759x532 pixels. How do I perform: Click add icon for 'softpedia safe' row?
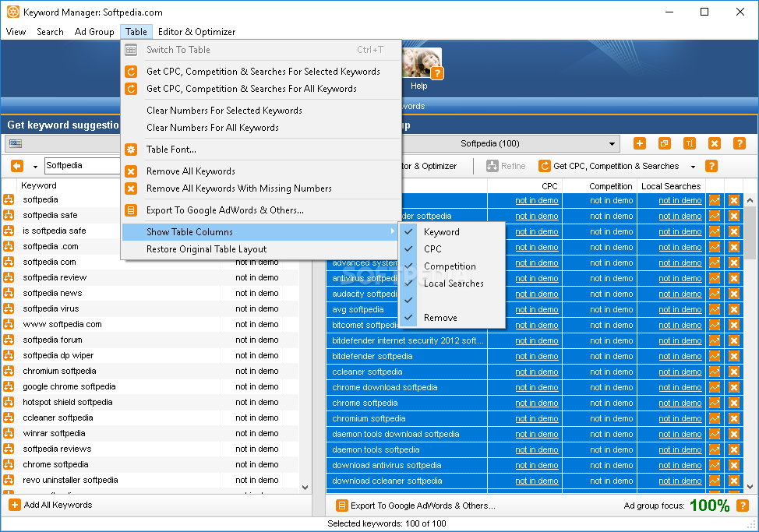pos(9,215)
